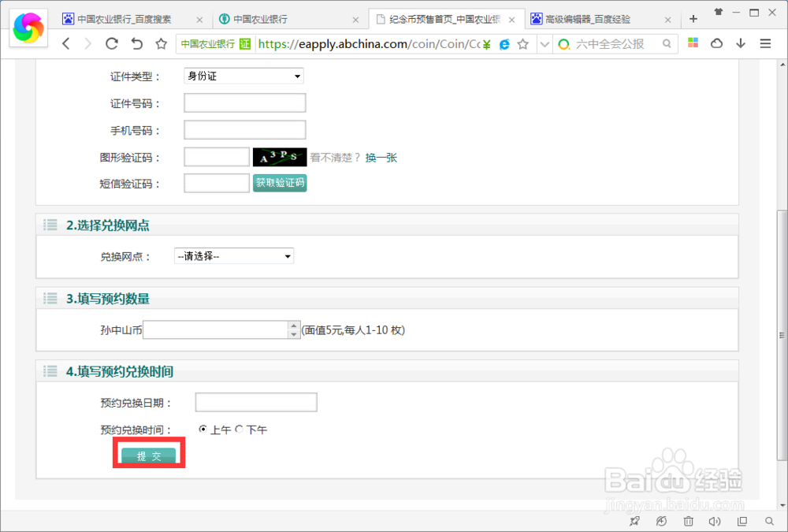788x532 pixels.
Task: Click the 360 browser logo icon
Action: 28,28
